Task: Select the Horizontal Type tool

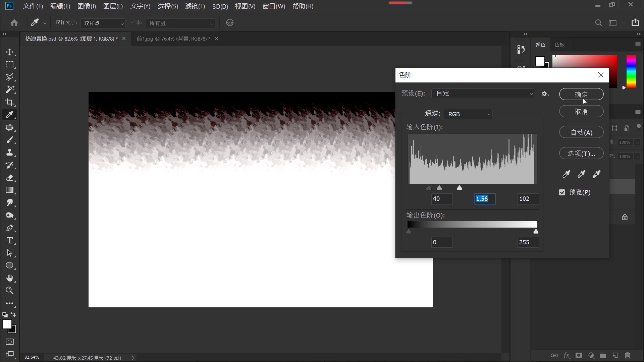Action: (9, 241)
